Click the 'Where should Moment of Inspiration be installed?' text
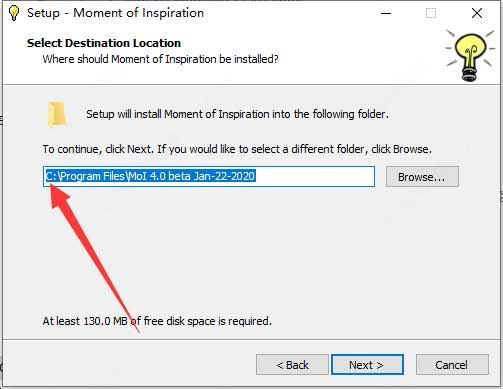The width and height of the screenshot is (503, 389). tap(160, 59)
